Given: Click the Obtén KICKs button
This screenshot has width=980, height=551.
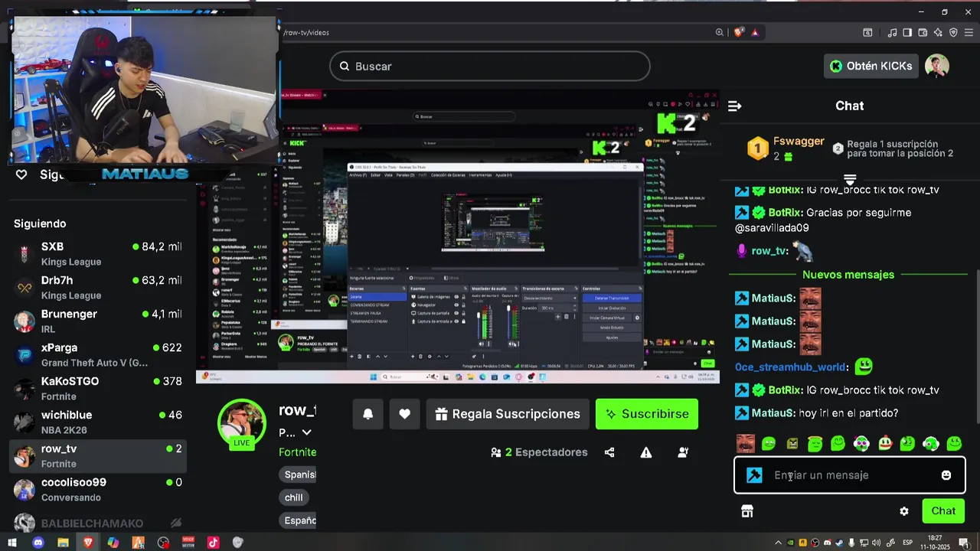Looking at the screenshot, I should (x=871, y=67).
